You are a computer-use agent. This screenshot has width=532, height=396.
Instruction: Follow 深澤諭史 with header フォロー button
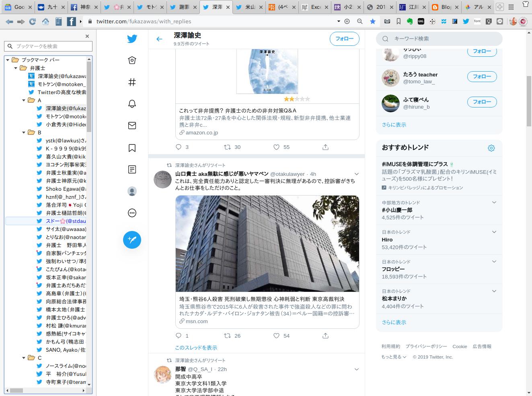(x=344, y=39)
